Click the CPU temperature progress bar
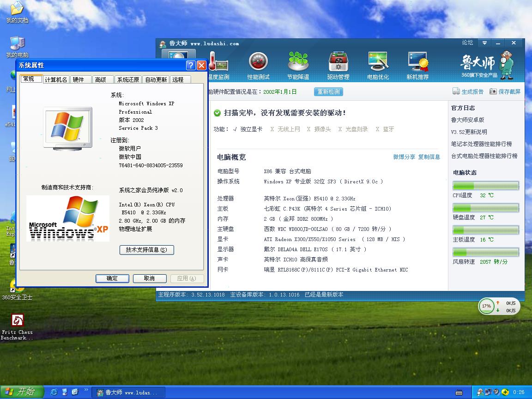The height and width of the screenshot is (399, 532). tap(486, 186)
